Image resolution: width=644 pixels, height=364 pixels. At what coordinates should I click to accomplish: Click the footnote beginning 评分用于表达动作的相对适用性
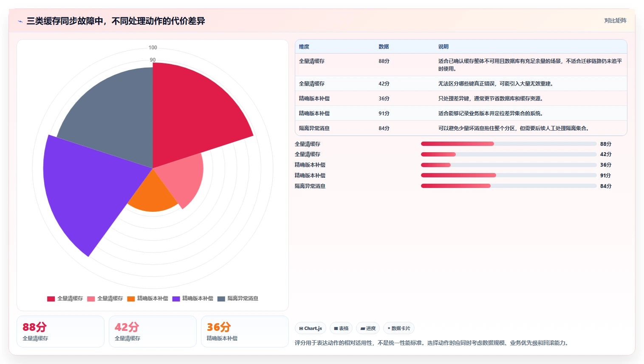(432, 343)
